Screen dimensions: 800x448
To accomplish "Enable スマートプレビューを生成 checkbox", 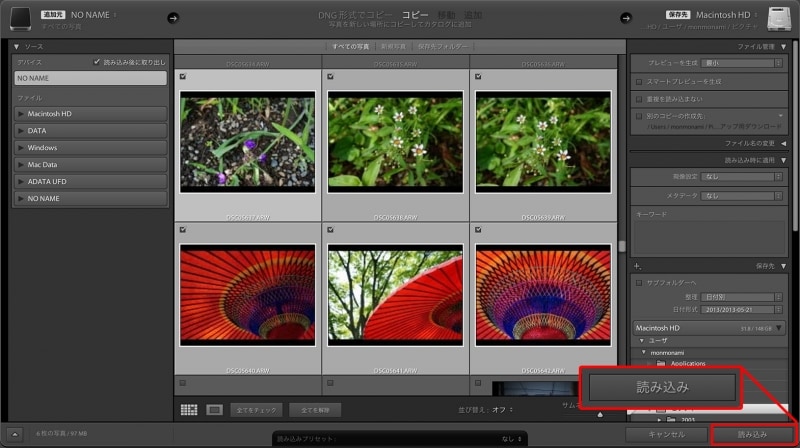I will coord(640,81).
